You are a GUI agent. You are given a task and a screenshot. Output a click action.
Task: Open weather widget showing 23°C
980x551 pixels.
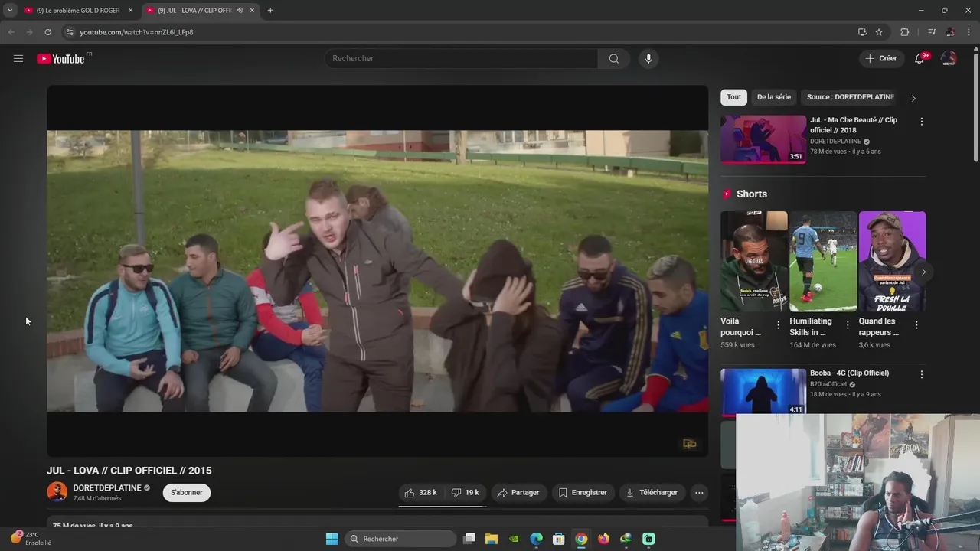coord(31,538)
